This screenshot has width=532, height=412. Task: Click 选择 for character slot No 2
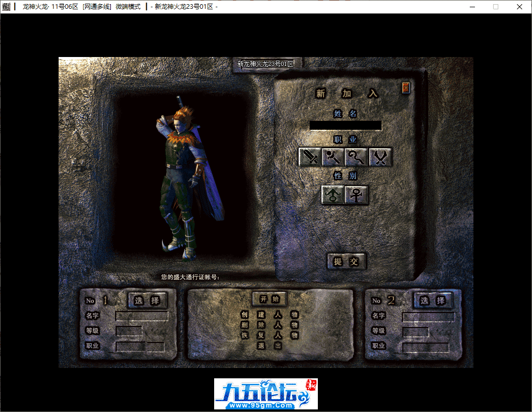(433, 301)
